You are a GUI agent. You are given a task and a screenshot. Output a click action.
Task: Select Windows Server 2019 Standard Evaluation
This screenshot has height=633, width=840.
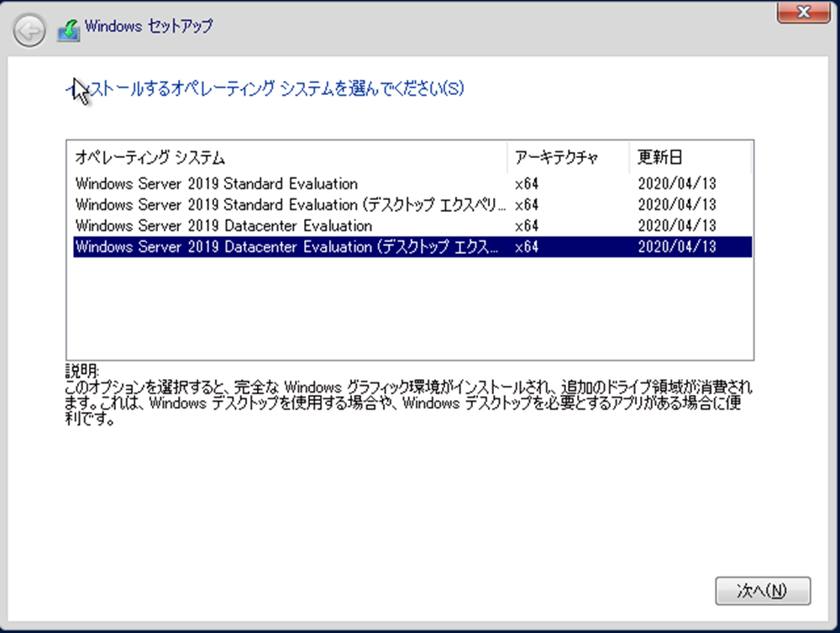coord(217,183)
